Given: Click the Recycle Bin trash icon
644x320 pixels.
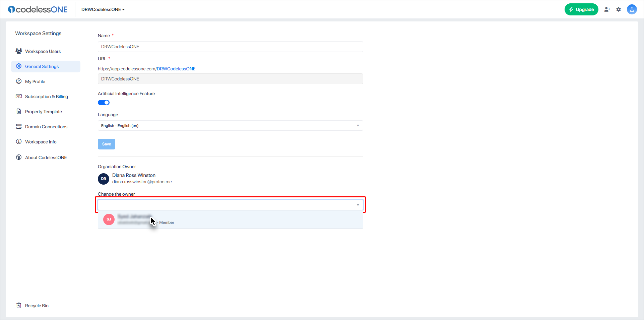Looking at the screenshot, I should pyautogui.click(x=19, y=305).
